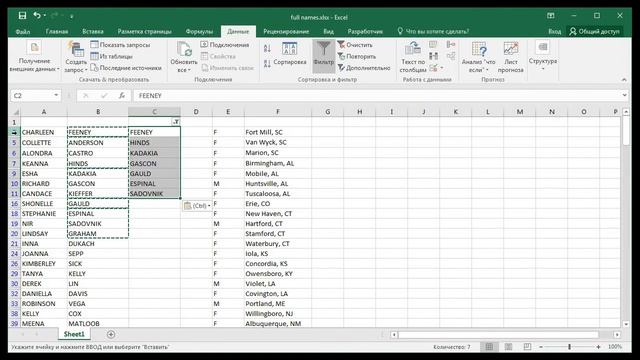The image size is (640, 360).
Task: Switch to Page Layout view icon
Action: pos(508,347)
